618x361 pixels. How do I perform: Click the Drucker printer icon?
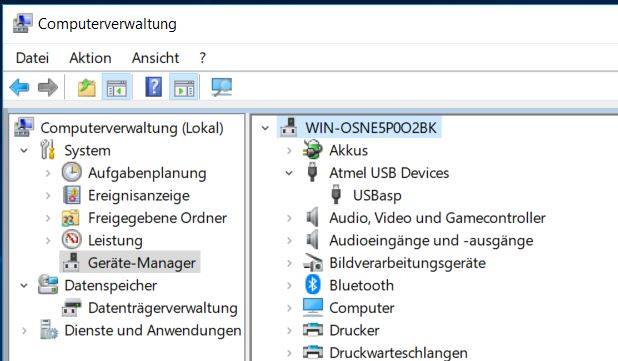click(x=313, y=330)
